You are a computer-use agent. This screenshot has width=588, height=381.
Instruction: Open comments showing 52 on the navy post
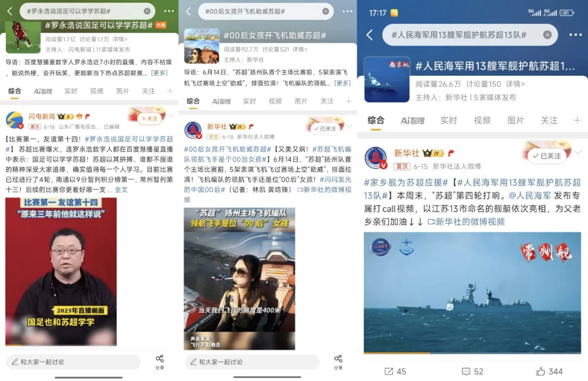[x=472, y=371]
